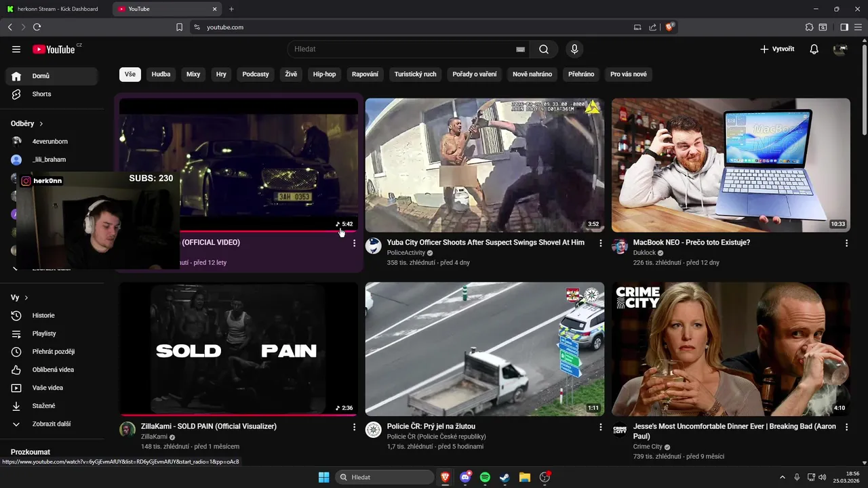Select the Rapování filter chip
868x488 pixels.
coord(366,75)
